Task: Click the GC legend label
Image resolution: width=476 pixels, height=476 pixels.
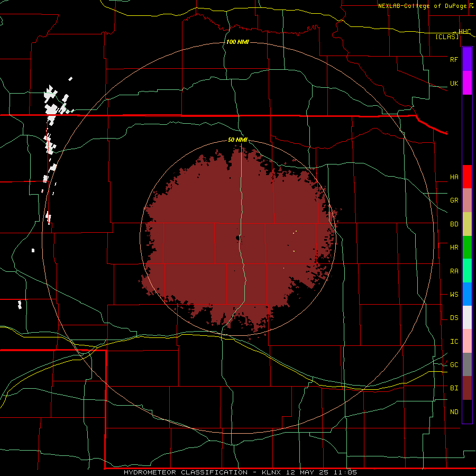Action: pos(454,365)
